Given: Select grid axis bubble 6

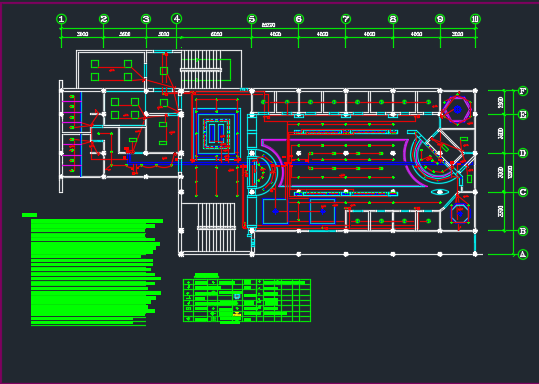Looking at the screenshot, I should 299,19.
